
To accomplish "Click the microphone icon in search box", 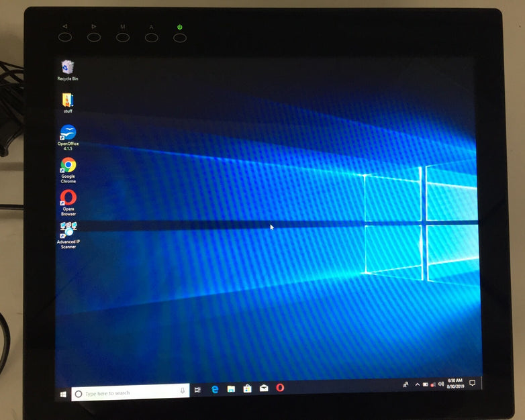I will [183, 390].
